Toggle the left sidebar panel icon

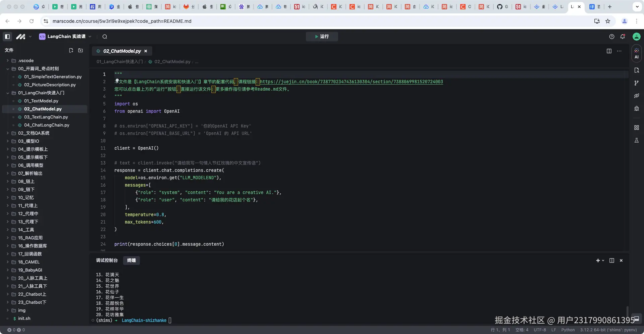tap(7, 37)
